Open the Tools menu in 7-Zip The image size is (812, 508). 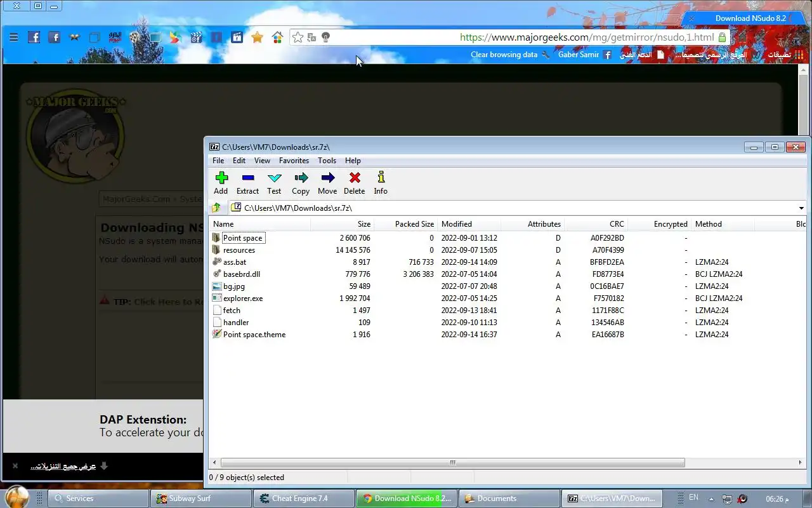(327, 161)
